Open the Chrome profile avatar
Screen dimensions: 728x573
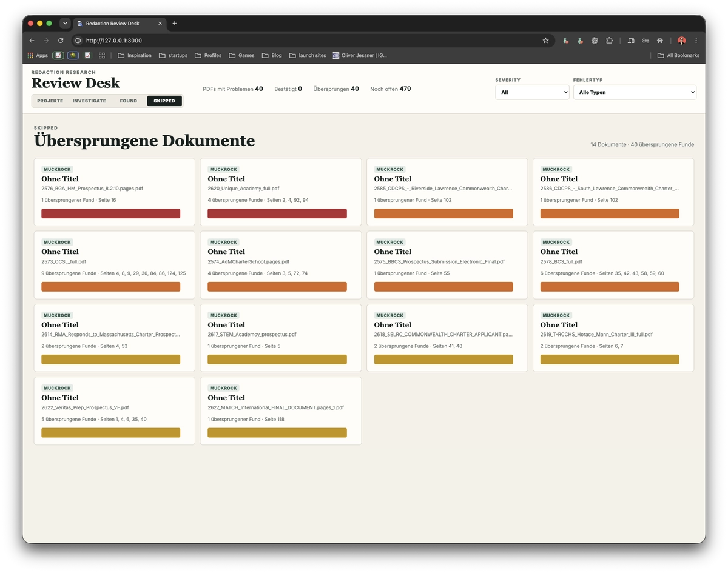click(682, 41)
